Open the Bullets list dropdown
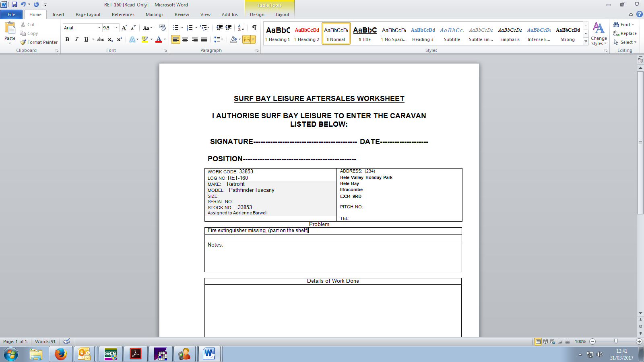Screen dimensions: 644x362 pos(182,28)
